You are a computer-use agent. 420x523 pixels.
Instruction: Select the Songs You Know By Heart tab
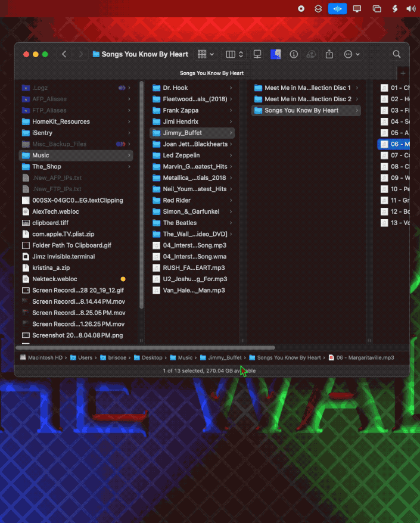[x=211, y=73]
